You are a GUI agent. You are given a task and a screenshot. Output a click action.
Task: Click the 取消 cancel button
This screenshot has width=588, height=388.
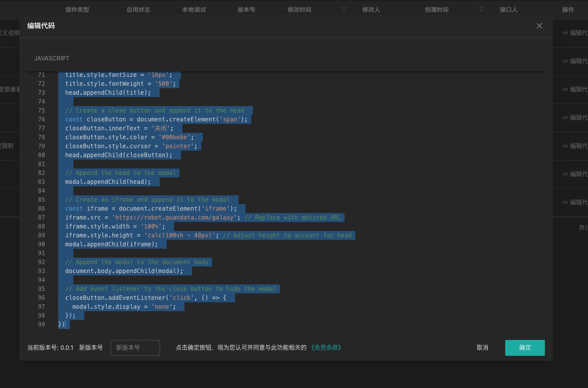[x=482, y=347]
